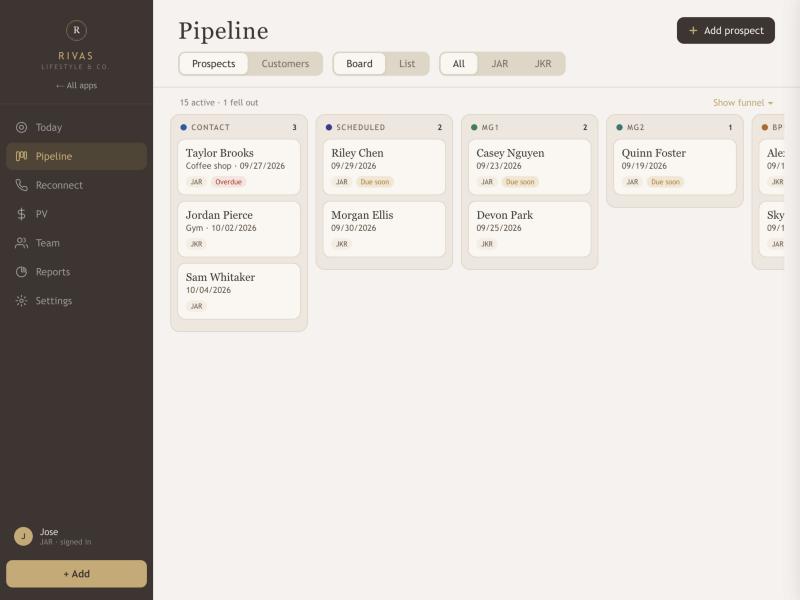Go to PV section

[x=77, y=214]
